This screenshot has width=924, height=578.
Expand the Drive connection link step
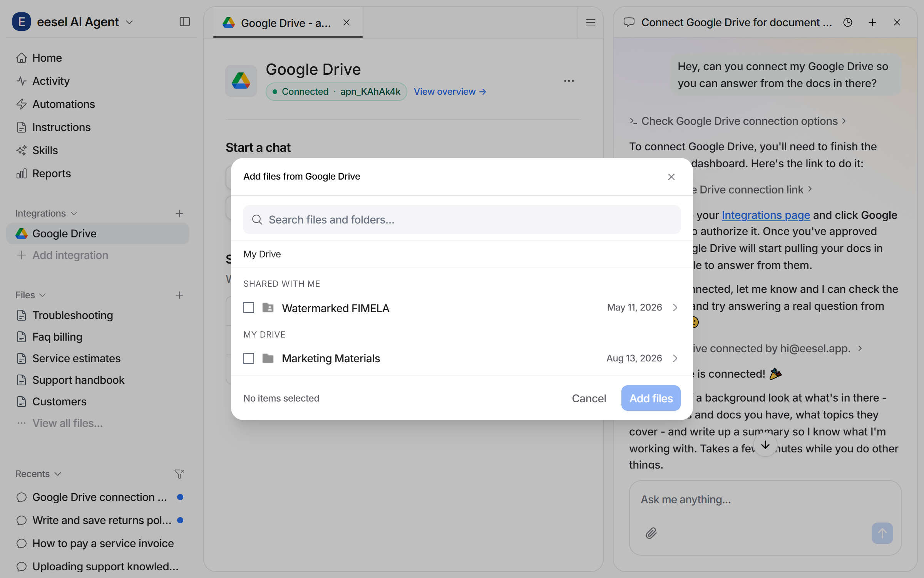pyautogui.click(x=753, y=190)
